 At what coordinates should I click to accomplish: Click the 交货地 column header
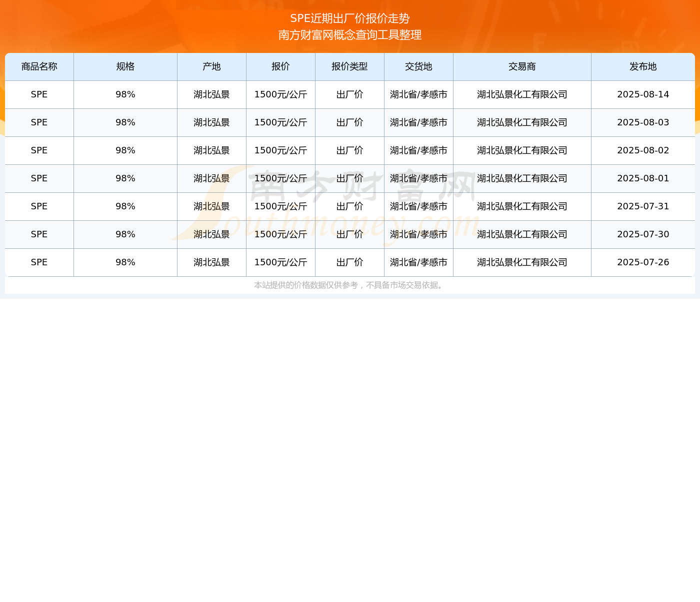coord(418,66)
